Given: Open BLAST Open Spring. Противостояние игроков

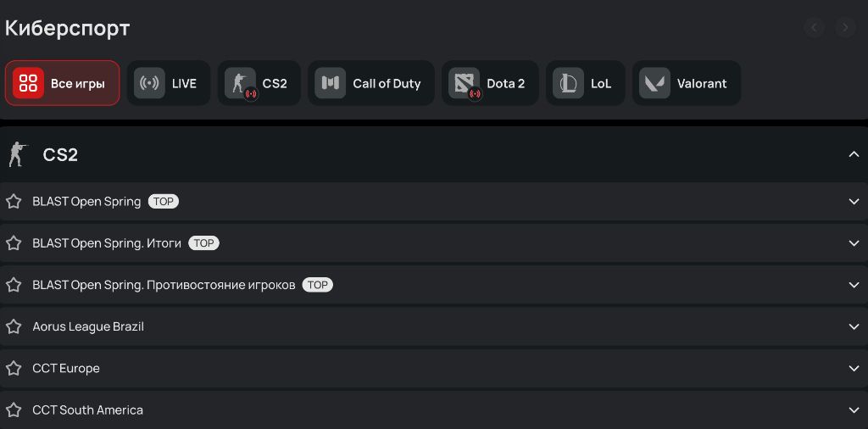Looking at the screenshot, I should point(164,285).
